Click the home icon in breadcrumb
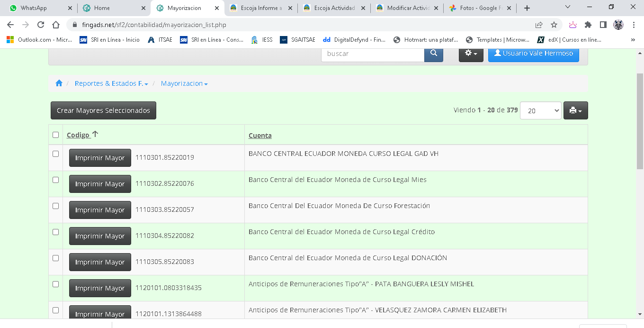The width and height of the screenshot is (644, 328). 59,83
